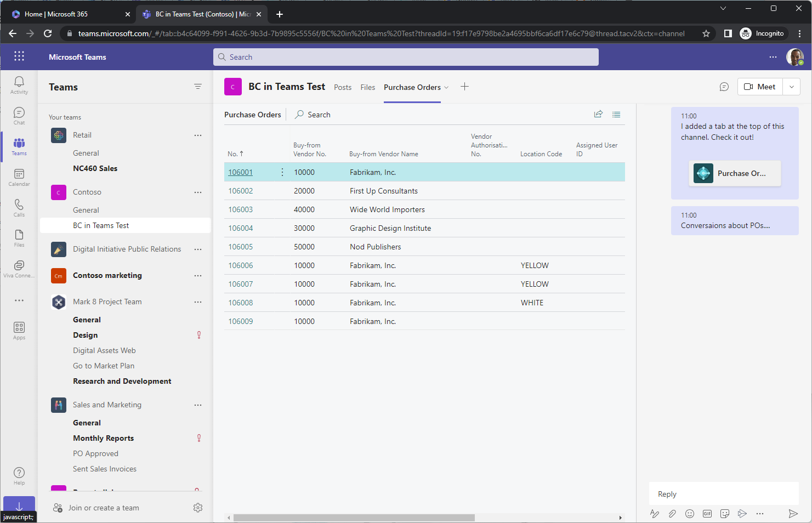Open the Activity feed in the sidebar
812x523 pixels.
click(19, 85)
